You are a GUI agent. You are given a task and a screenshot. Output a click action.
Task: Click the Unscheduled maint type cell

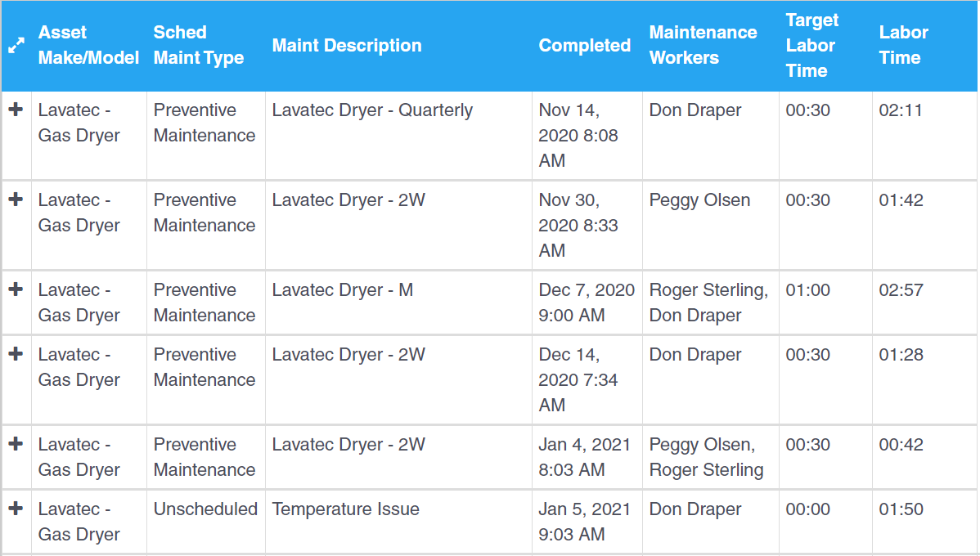click(x=205, y=509)
